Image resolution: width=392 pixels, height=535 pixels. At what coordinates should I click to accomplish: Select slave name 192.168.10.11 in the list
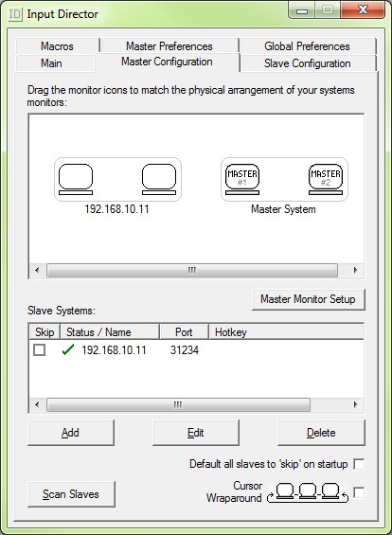click(114, 350)
